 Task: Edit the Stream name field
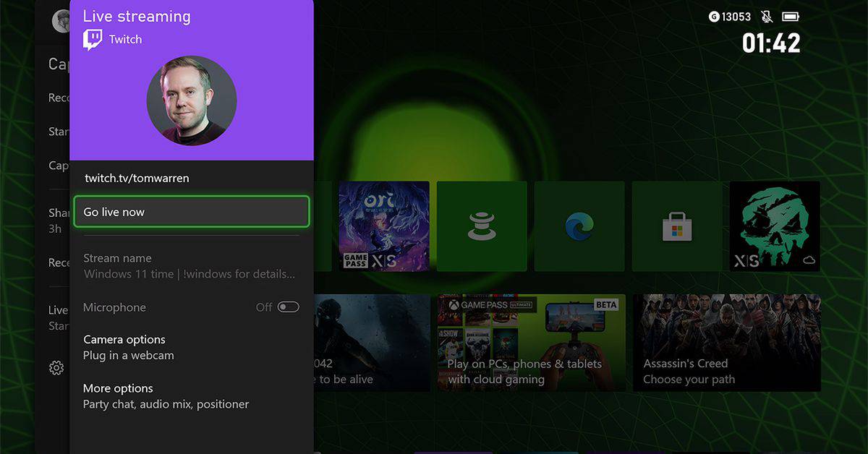[192, 266]
